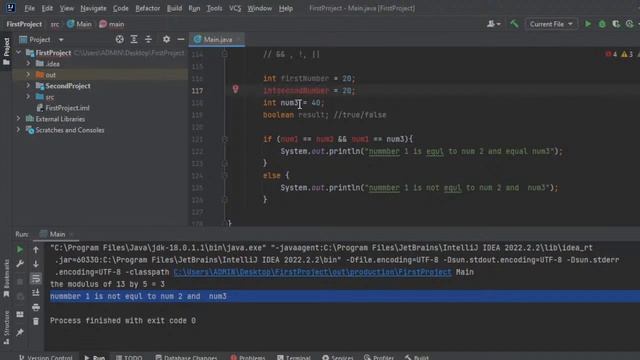Click Run with Coverage icon
Image resolution: width=640 pixels, height=360 pixels.
click(616, 24)
